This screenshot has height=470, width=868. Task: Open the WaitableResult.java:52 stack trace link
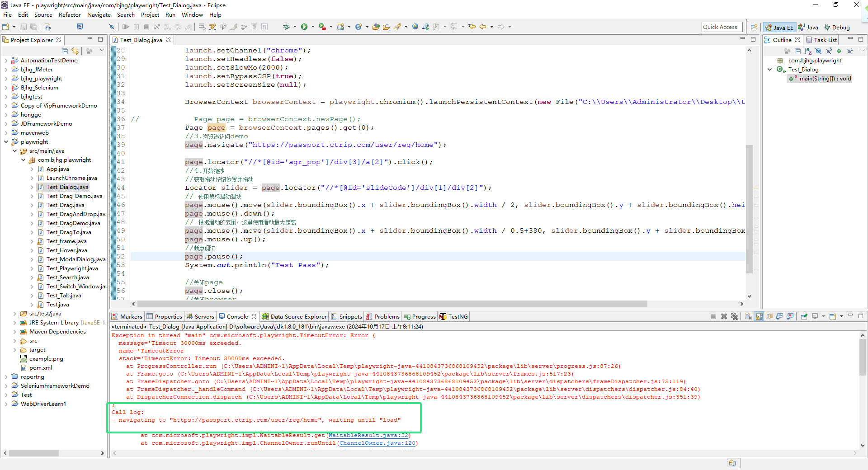click(368, 436)
